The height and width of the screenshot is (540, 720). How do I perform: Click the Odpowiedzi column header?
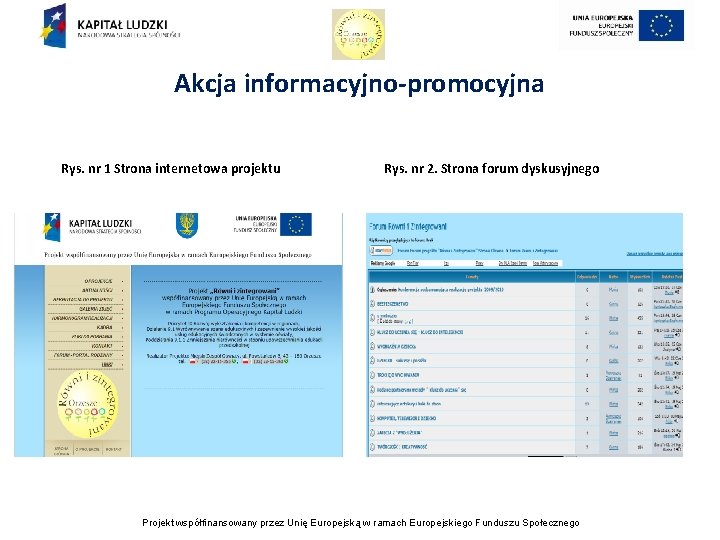(587, 277)
